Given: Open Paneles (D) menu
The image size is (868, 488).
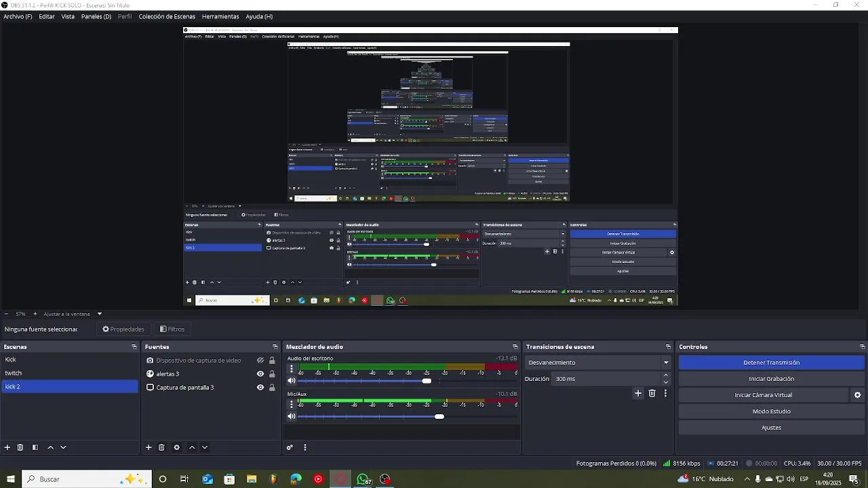Looking at the screenshot, I should [96, 16].
